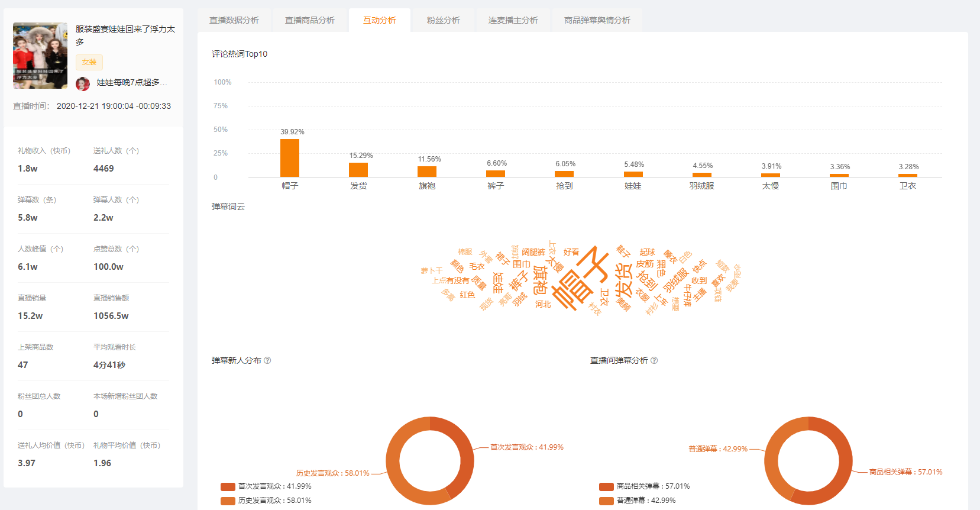
Task: Click help icon beside 直播间弹幕分析
Action: [x=654, y=360]
